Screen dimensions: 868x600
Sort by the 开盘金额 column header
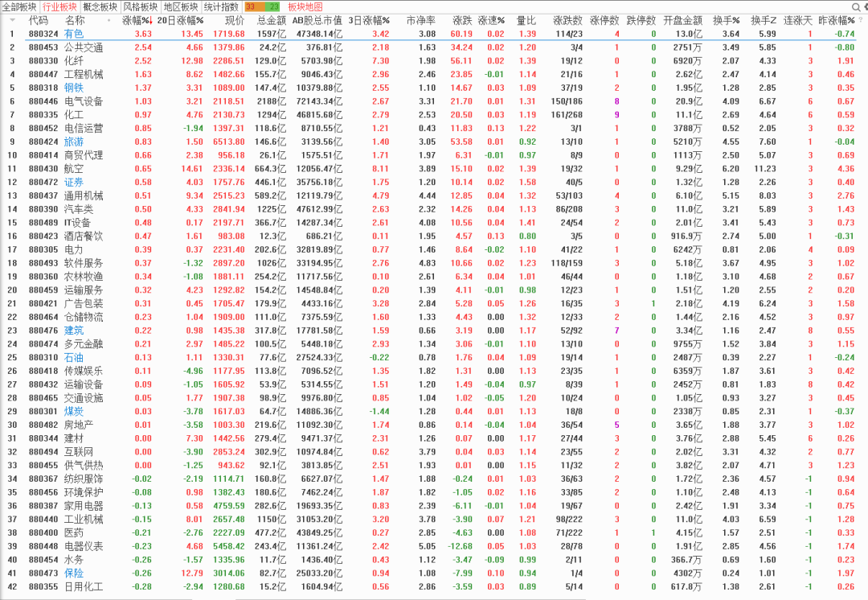tap(682, 20)
